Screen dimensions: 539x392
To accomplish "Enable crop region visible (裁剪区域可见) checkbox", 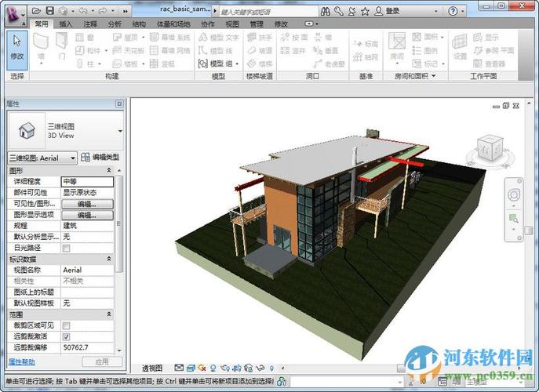I will pyautogui.click(x=66, y=325).
